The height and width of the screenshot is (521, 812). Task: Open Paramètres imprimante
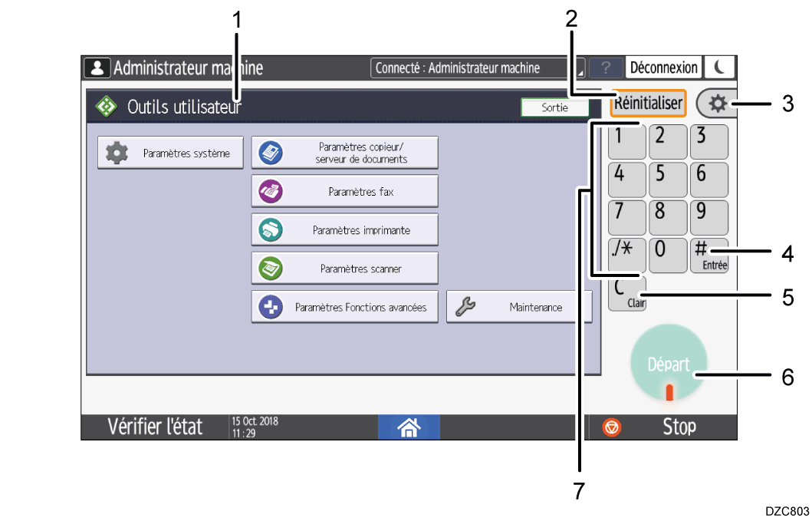(x=344, y=230)
